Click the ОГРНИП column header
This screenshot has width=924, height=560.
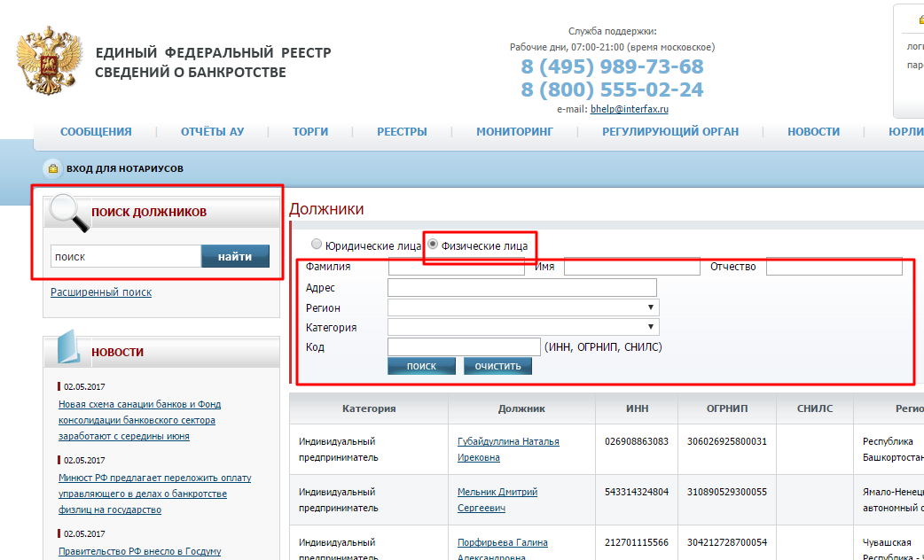click(x=727, y=408)
